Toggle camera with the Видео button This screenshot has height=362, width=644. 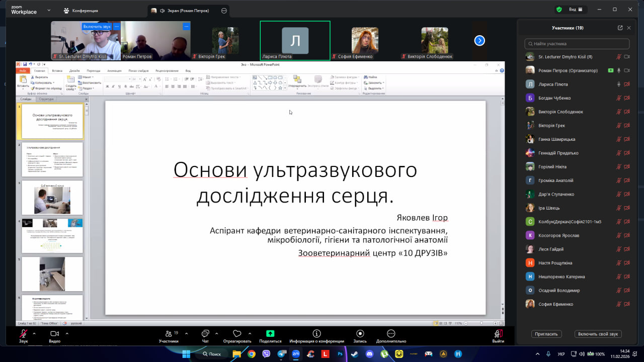click(x=54, y=334)
